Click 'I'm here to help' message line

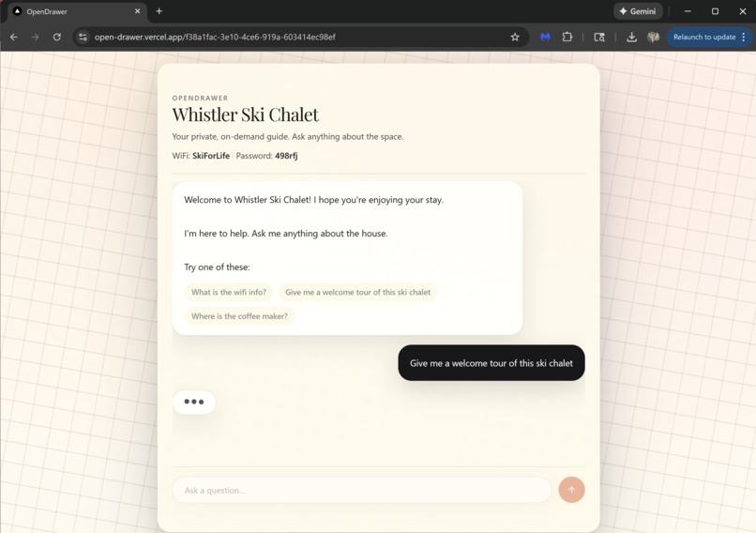pyautogui.click(x=286, y=234)
